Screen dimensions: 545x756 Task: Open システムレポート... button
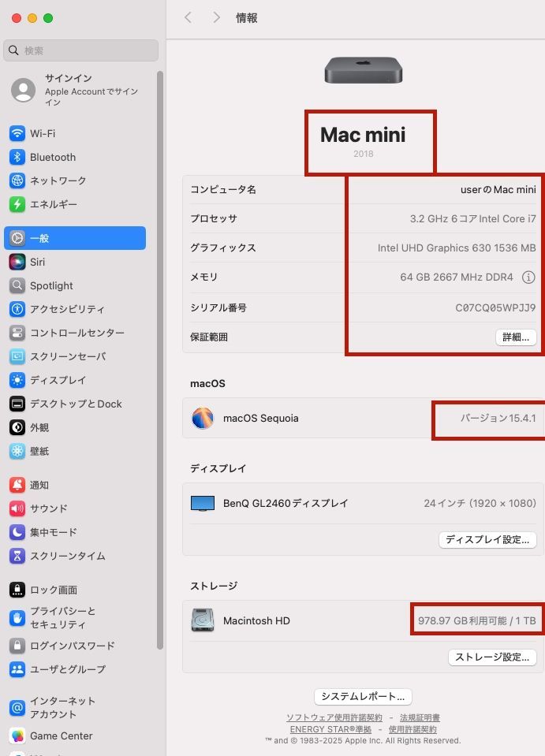click(363, 696)
